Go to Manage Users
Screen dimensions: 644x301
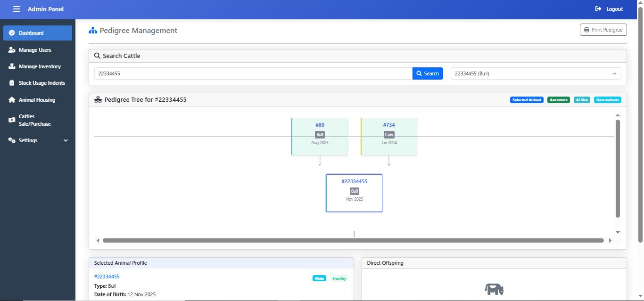tap(38, 50)
